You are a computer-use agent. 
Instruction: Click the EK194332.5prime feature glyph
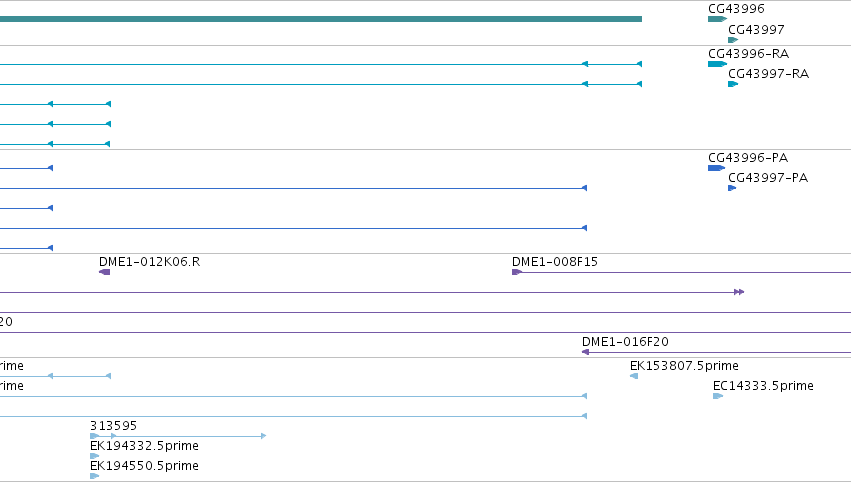click(94, 456)
